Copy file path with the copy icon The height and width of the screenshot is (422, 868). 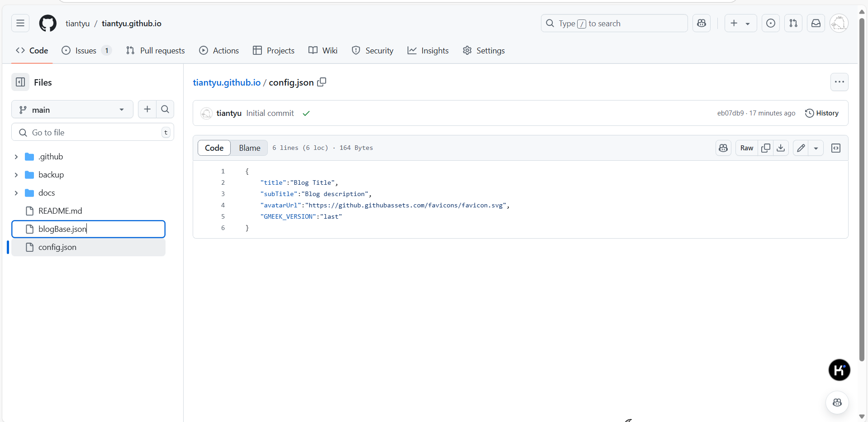point(322,82)
